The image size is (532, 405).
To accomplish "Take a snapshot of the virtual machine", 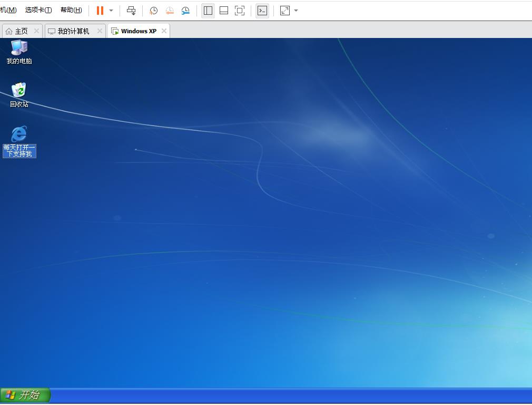I will point(153,11).
